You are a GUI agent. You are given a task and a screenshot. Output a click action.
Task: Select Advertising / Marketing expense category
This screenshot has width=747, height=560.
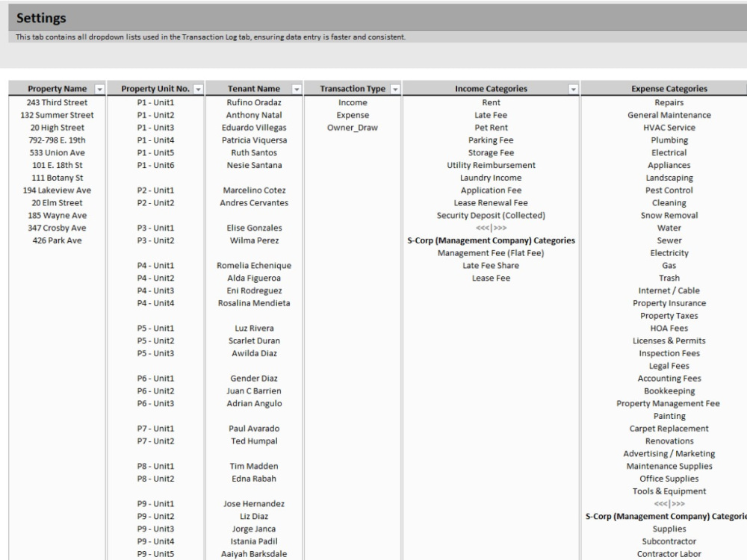669,454
